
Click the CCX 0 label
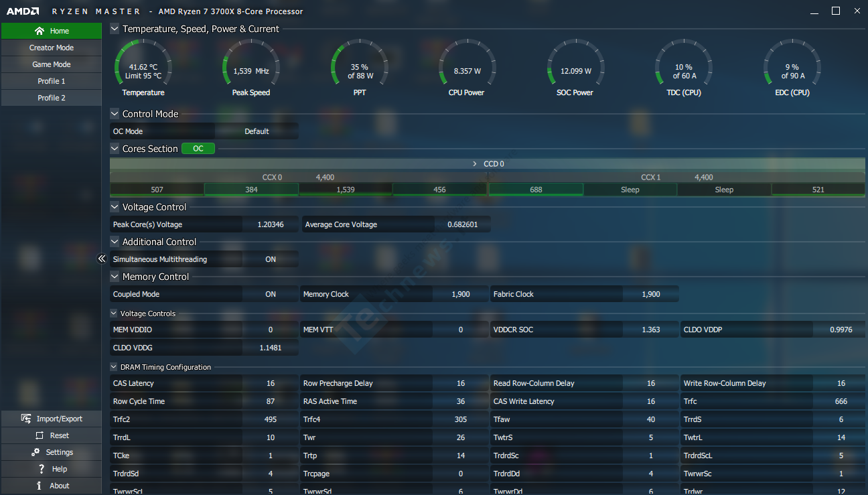pos(272,178)
